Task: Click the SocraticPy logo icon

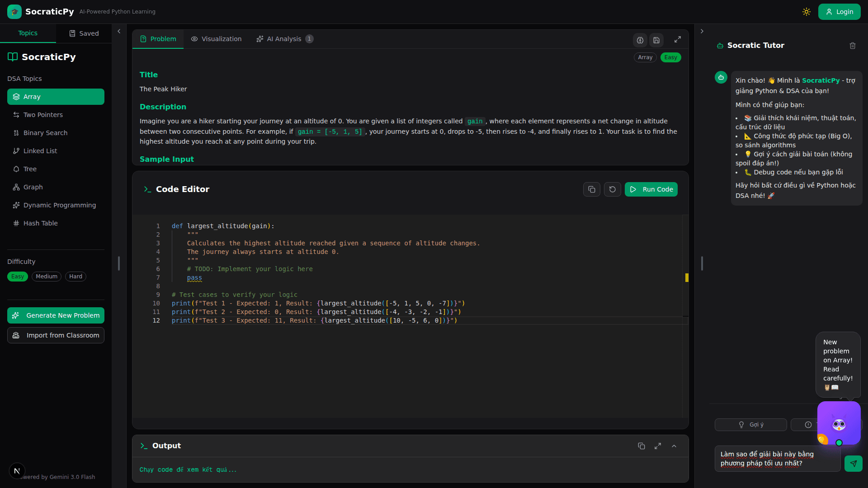Action: [14, 11]
